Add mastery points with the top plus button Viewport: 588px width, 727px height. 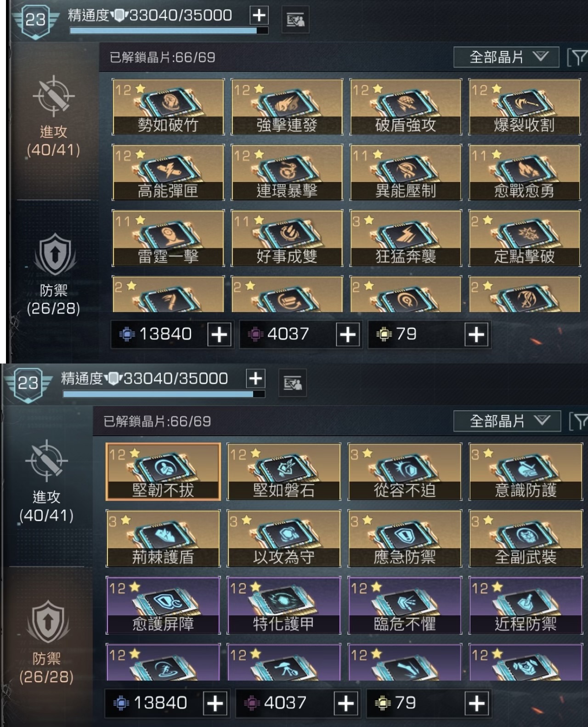coord(259,15)
